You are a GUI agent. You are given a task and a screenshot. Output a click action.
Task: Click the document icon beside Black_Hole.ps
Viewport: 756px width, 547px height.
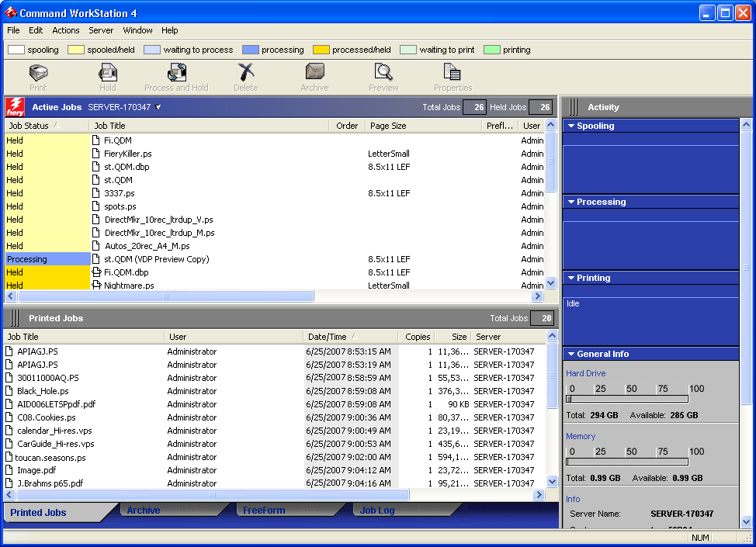click(x=9, y=391)
